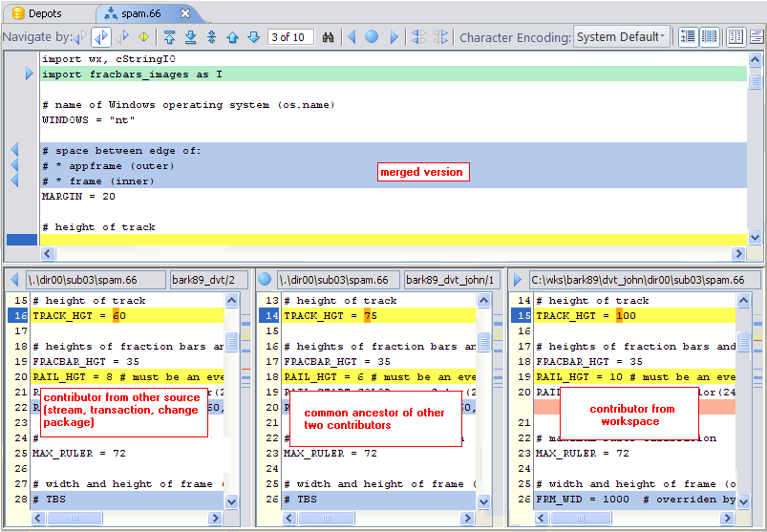Go to previous difference using up arrow

[232, 37]
